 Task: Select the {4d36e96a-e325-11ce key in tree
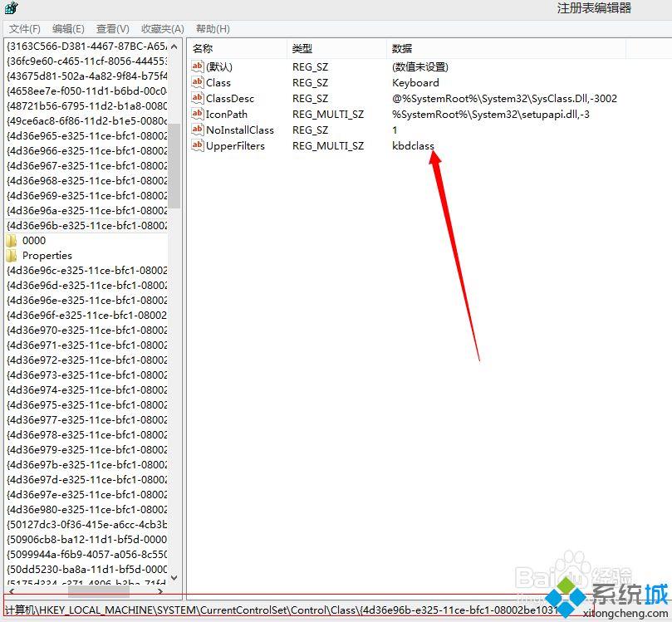[x=86, y=211]
